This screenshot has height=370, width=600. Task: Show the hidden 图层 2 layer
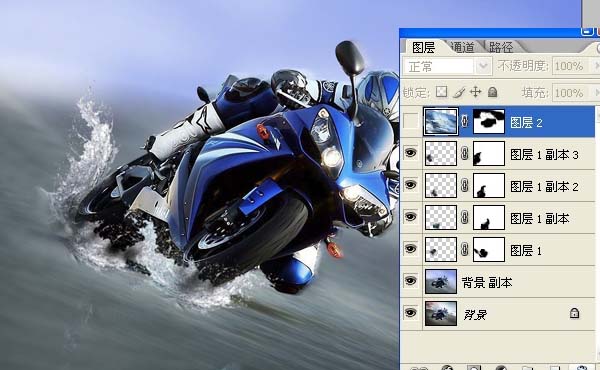[411, 122]
